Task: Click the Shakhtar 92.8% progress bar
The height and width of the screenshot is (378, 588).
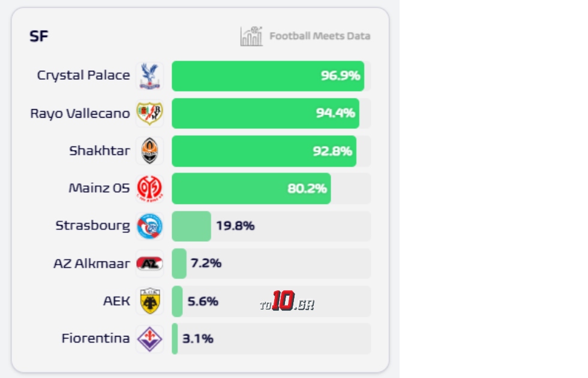Action: pyautogui.click(x=264, y=151)
